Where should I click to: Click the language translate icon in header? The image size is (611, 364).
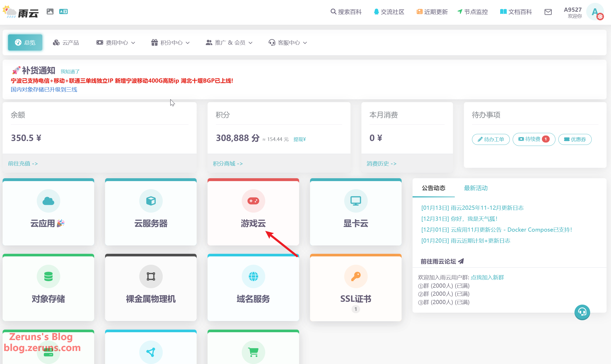pos(63,11)
